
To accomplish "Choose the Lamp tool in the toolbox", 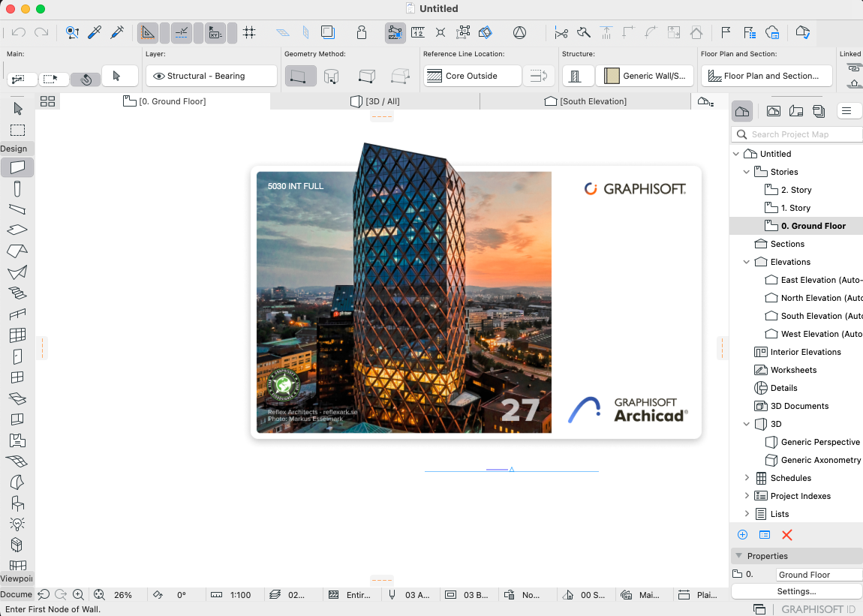I will tap(17, 524).
